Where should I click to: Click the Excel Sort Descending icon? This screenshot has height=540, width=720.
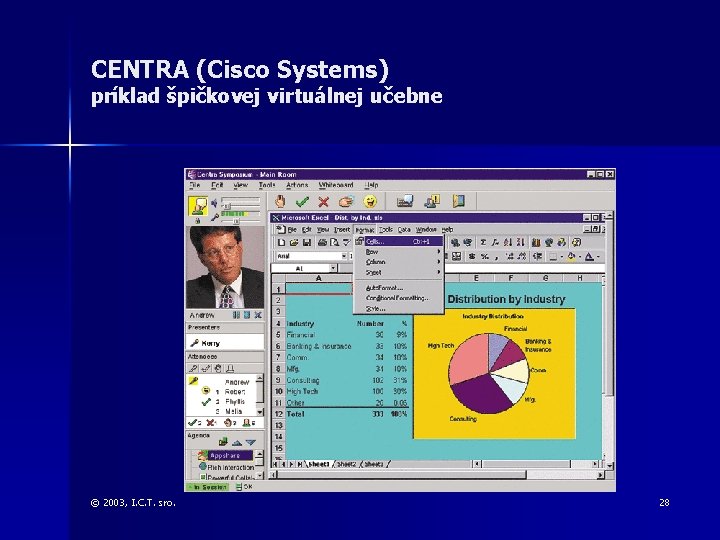point(520,242)
